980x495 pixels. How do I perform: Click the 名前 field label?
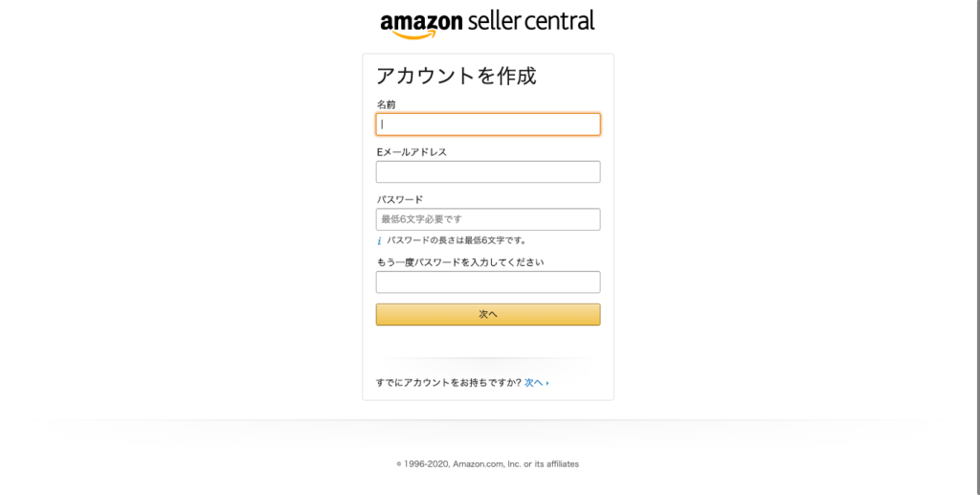pyautogui.click(x=387, y=104)
